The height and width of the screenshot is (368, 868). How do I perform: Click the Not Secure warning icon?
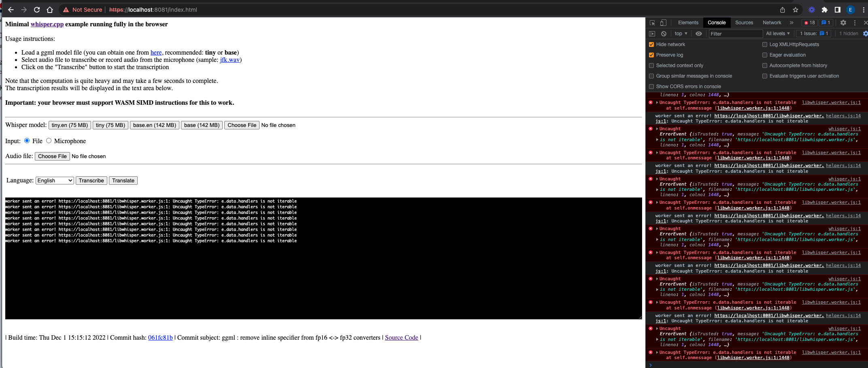[66, 10]
